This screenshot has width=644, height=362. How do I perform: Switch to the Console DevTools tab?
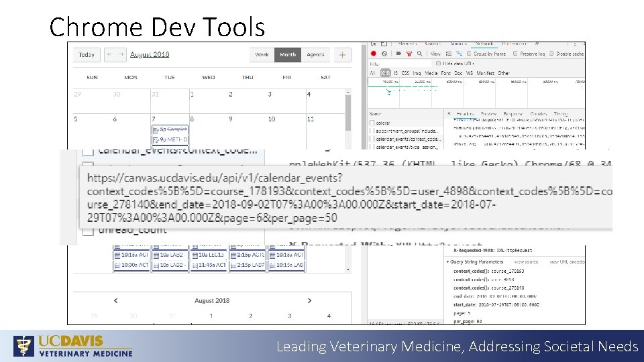point(433,44)
